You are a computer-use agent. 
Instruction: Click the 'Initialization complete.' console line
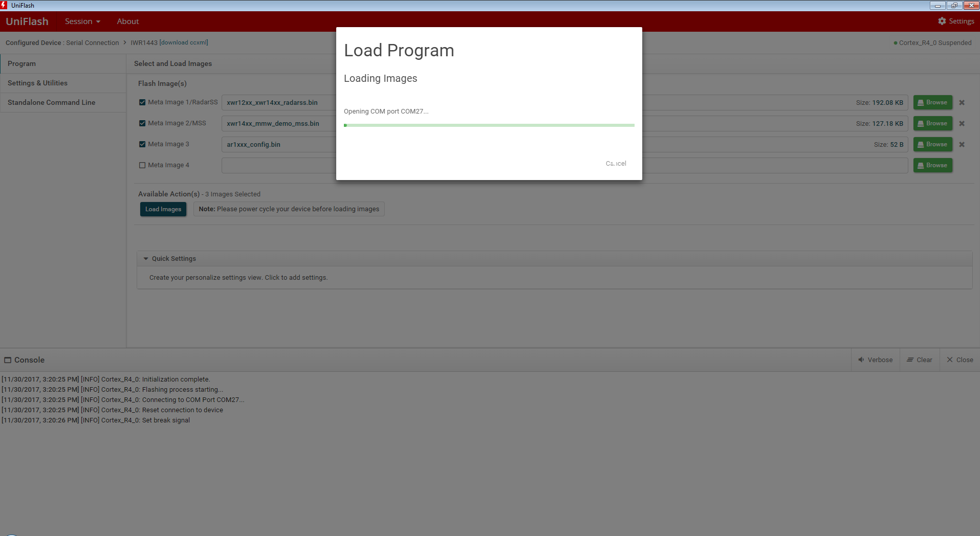pos(106,379)
